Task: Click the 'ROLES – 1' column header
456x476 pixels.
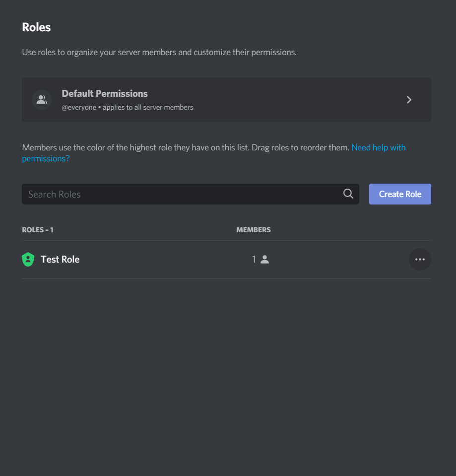Action: point(38,230)
